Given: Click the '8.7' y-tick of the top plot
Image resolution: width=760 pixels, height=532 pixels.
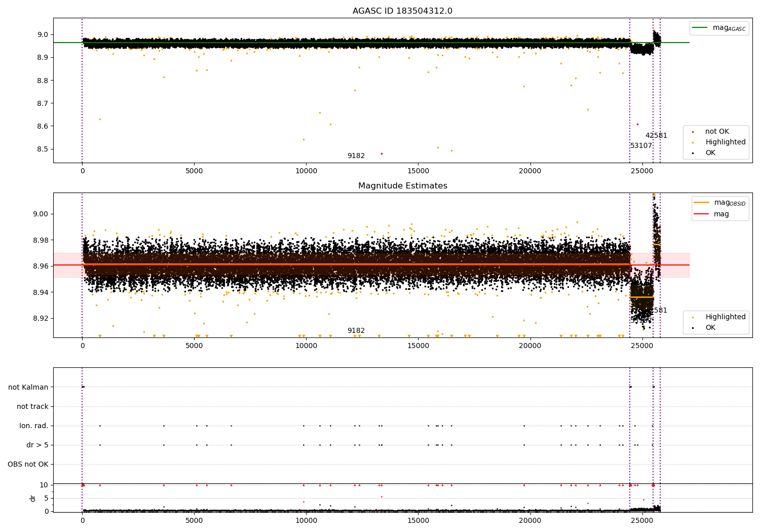Looking at the screenshot, I should tap(43, 103).
